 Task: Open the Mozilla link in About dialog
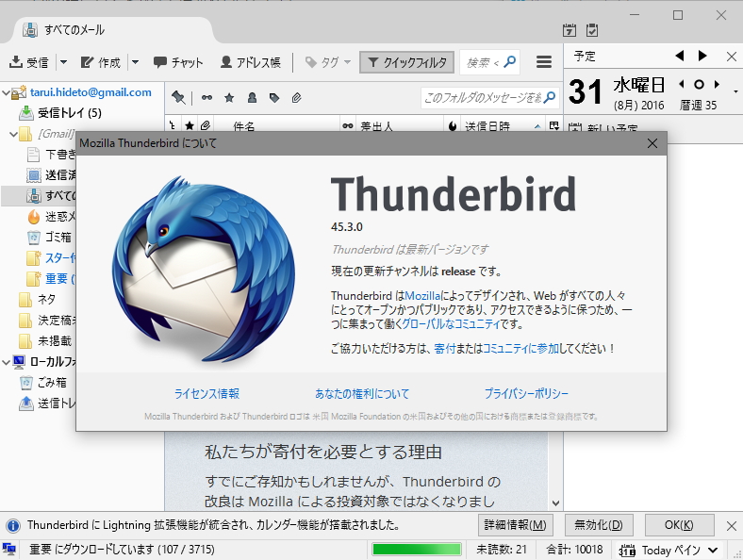[x=422, y=296]
